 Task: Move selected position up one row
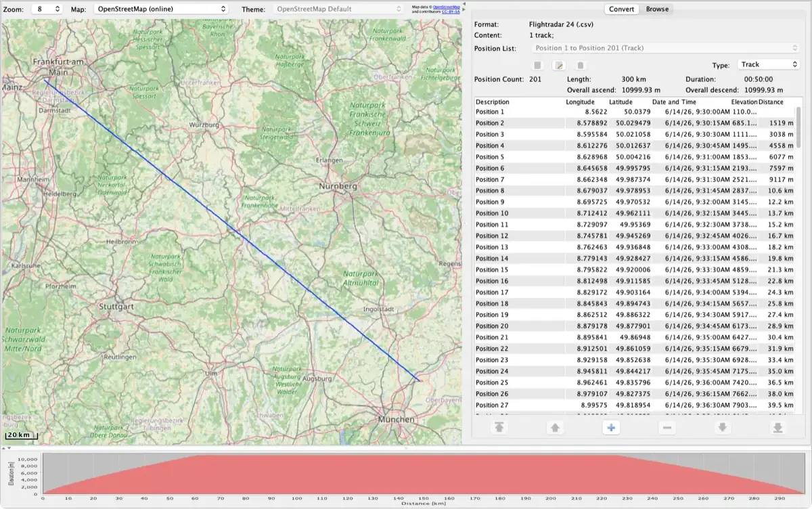555,428
